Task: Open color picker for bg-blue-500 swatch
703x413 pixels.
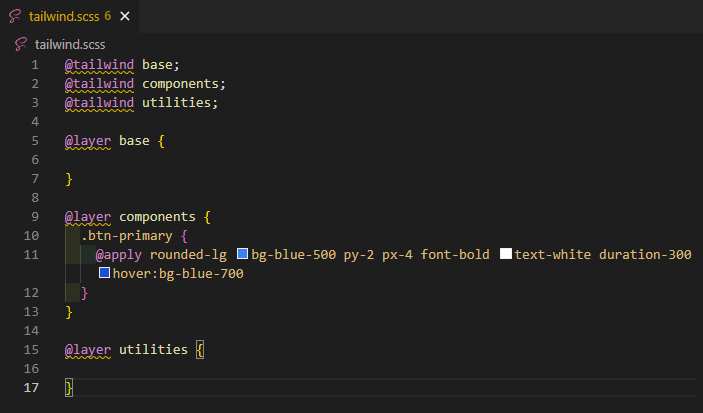Action: [x=243, y=254]
